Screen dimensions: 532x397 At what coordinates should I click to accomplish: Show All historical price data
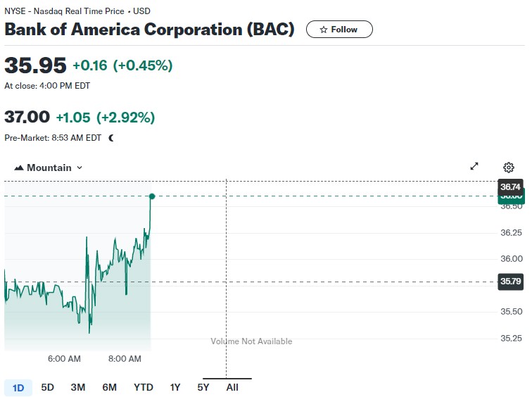(232, 387)
